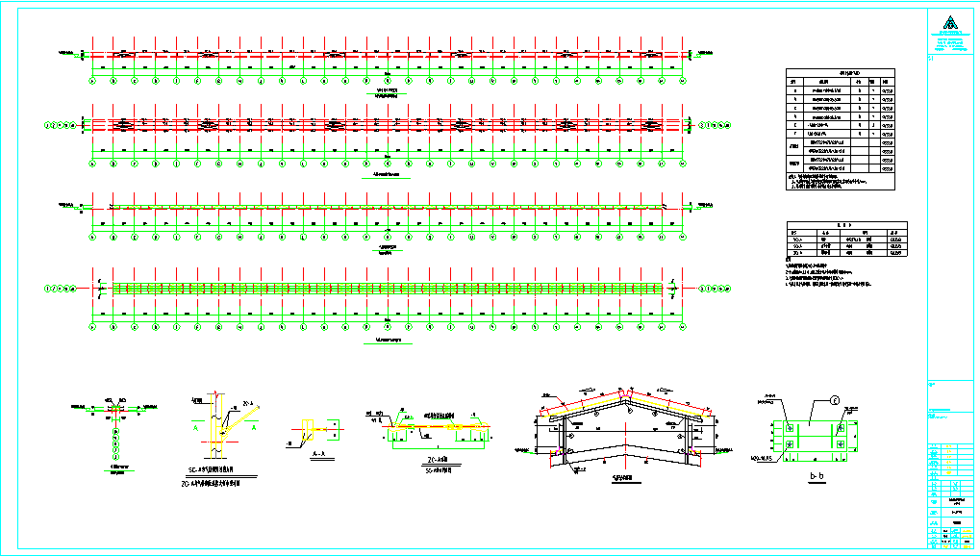Select the b-b section label text

coord(817,476)
